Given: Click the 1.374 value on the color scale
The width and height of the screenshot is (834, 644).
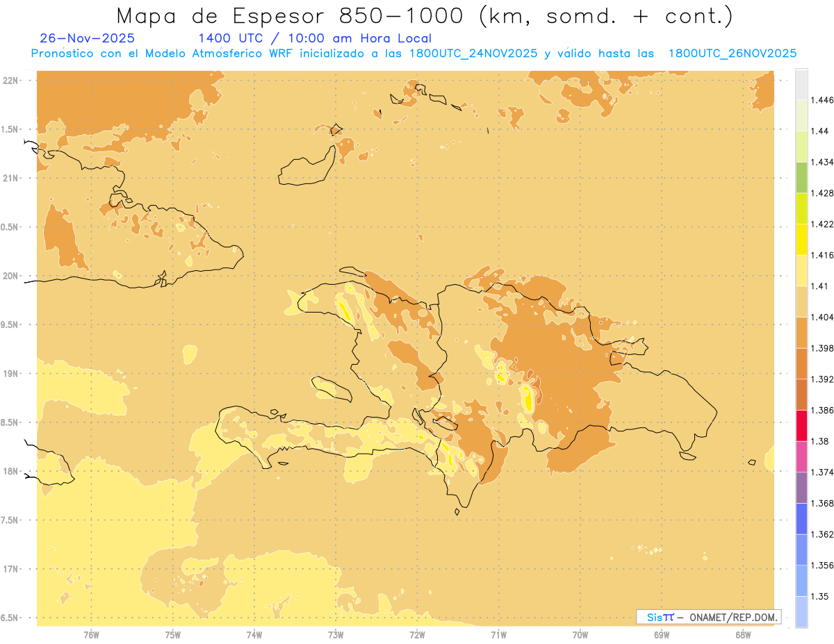Looking at the screenshot, I should click(x=822, y=472).
